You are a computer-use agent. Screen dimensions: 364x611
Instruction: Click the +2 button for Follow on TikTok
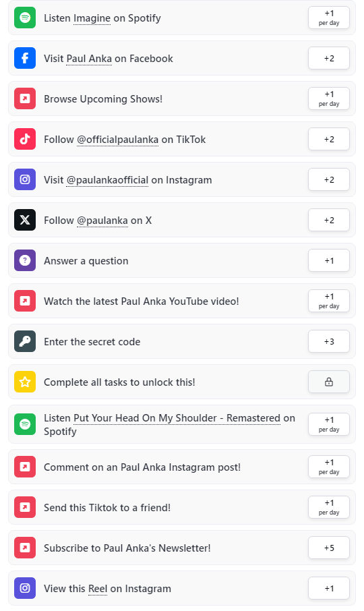coord(329,139)
